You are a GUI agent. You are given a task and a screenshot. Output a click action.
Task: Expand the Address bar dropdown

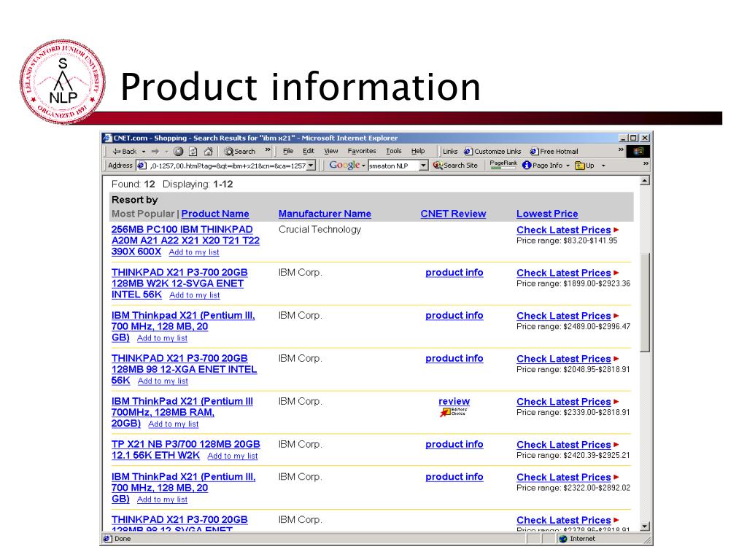click(311, 166)
